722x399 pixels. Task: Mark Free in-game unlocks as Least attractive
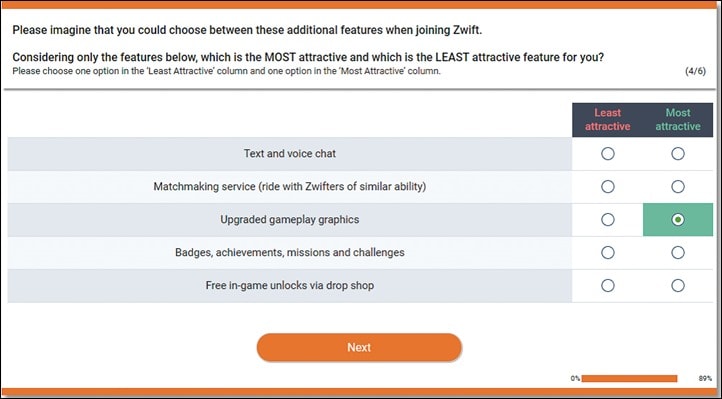coord(607,285)
